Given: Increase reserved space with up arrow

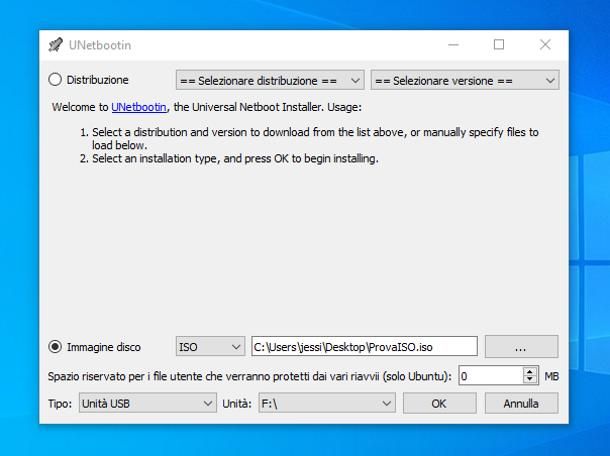Looking at the screenshot, I should pyautogui.click(x=530, y=371).
